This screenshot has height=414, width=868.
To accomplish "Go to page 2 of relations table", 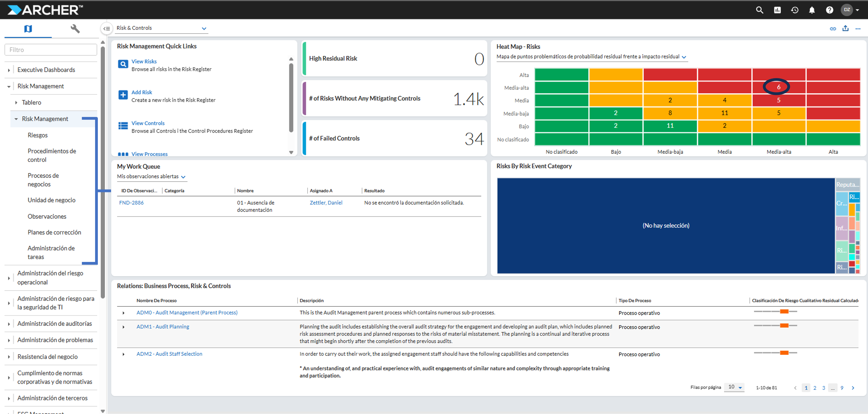I will [x=814, y=388].
